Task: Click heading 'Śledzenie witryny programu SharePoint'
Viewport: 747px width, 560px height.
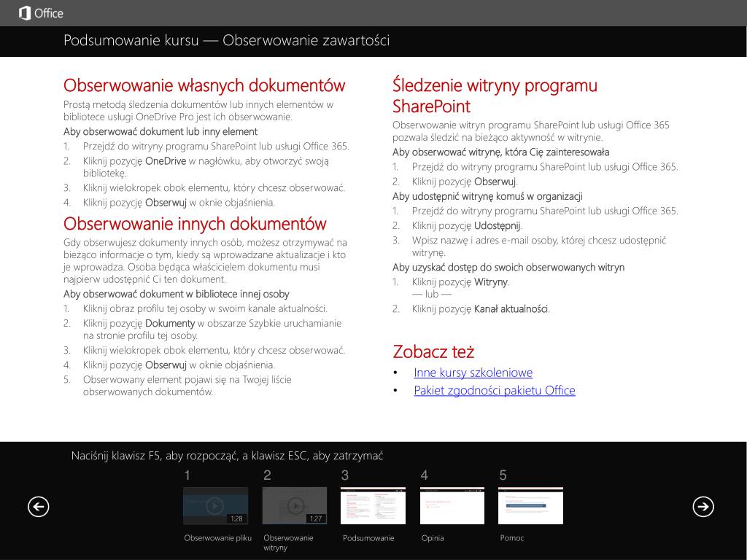Action: (x=495, y=96)
